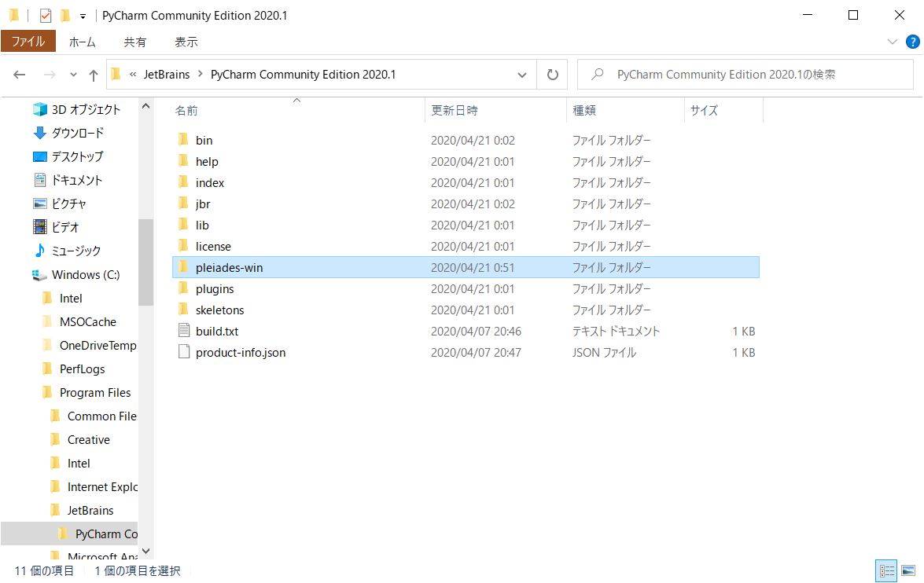Select the bin folder icon
Viewport: 924px width, 583px height.
pos(183,140)
